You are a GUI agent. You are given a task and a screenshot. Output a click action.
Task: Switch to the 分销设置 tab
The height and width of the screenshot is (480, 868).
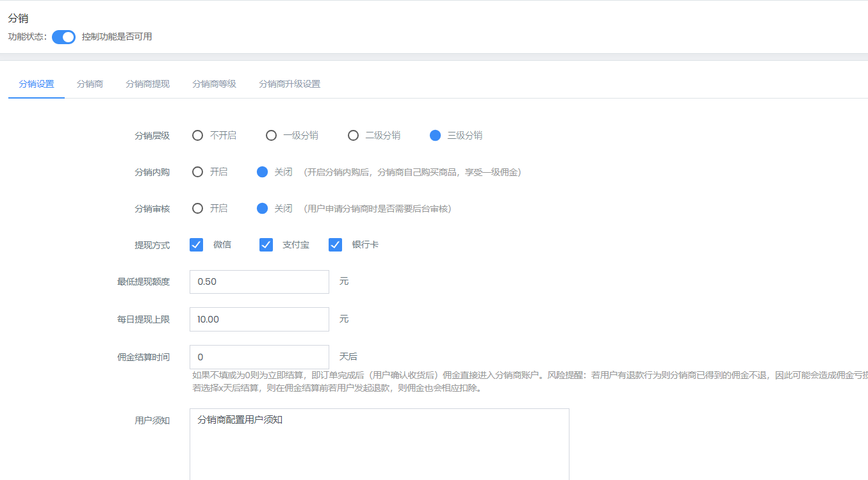point(37,84)
